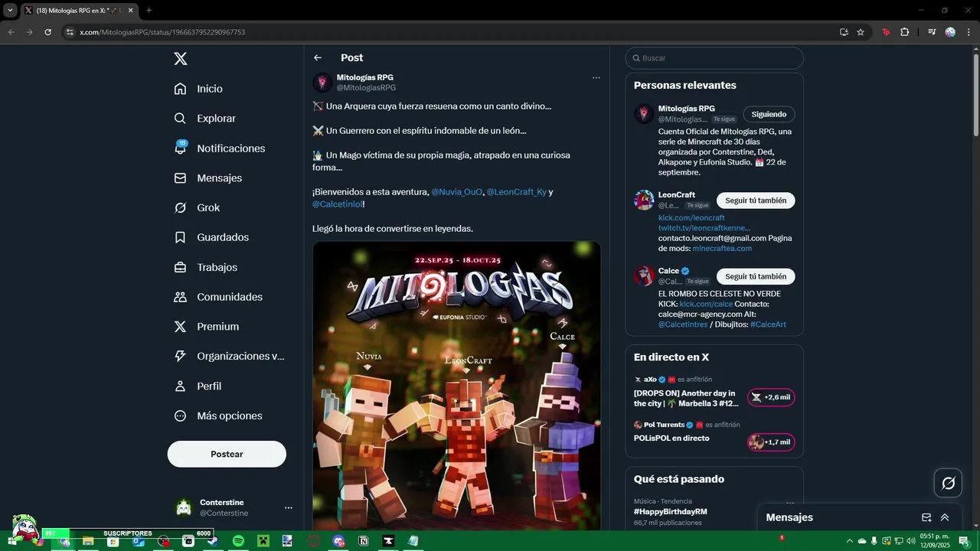Click the volume icon in system tray
Image resolution: width=980 pixels, height=551 pixels.
tap(911, 541)
